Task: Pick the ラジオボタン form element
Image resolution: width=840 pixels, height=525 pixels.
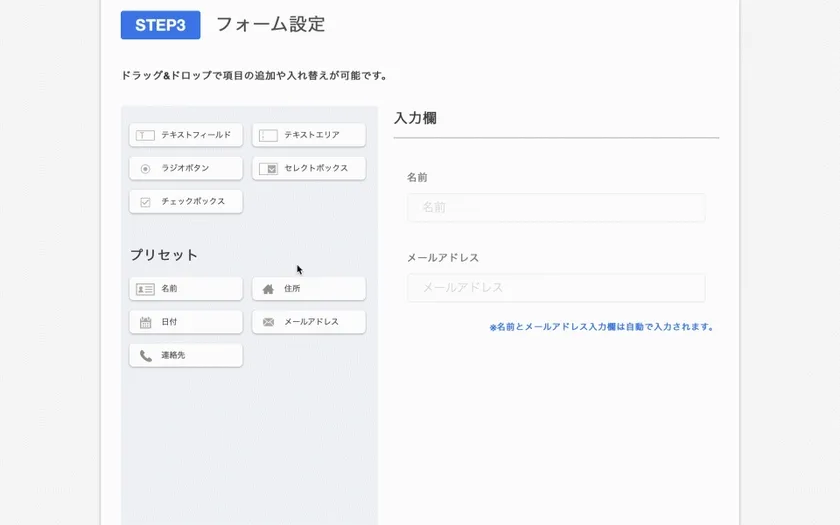Action: pyautogui.click(x=186, y=168)
